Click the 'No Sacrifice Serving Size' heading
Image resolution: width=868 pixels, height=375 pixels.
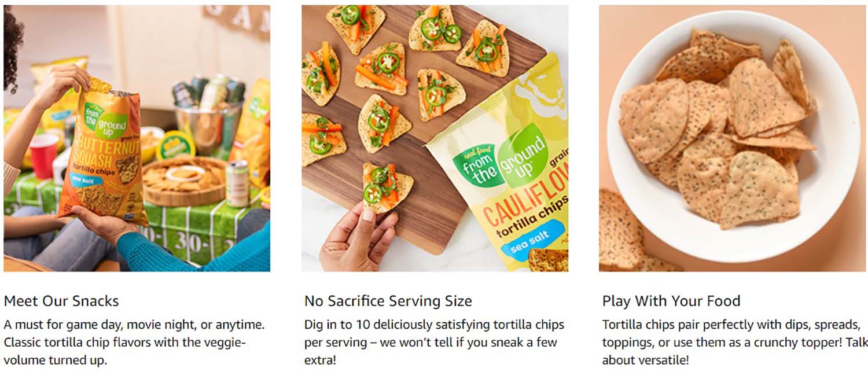click(388, 301)
